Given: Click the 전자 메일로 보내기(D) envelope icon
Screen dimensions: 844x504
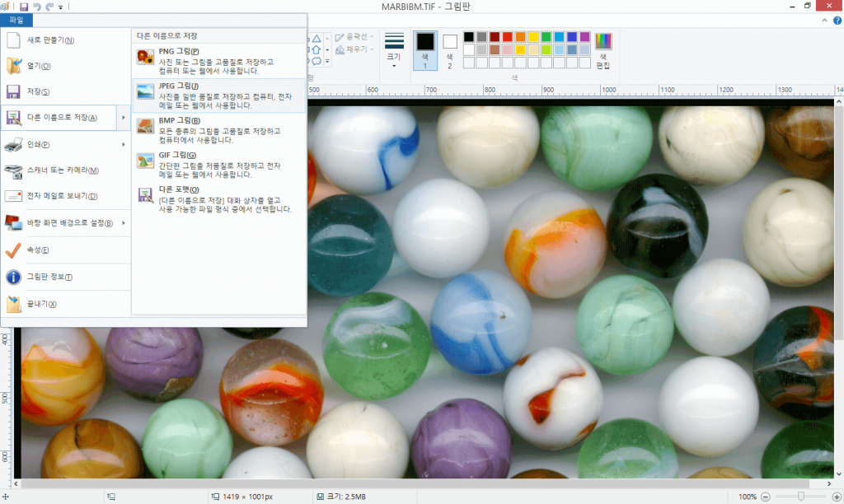Looking at the screenshot, I should 13,196.
